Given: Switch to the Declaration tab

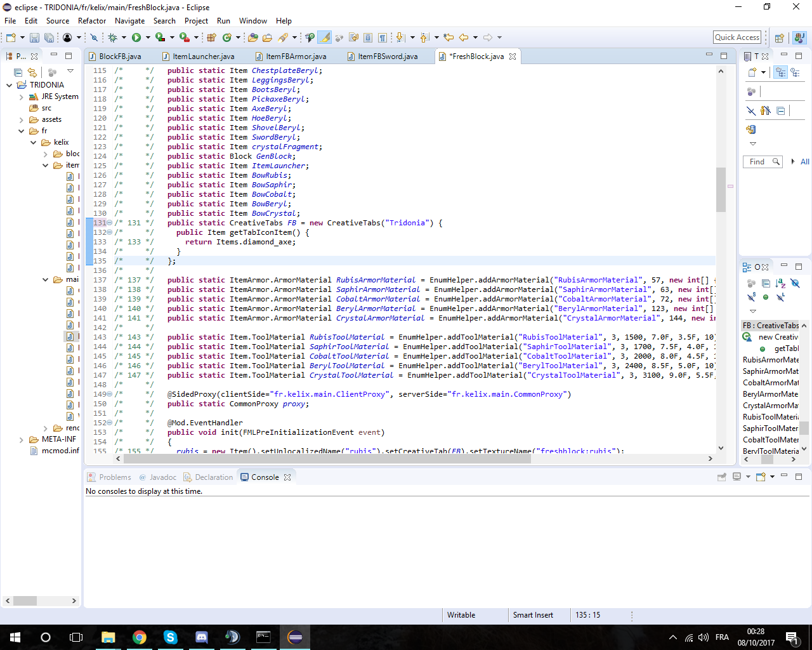Looking at the screenshot, I should (208, 477).
